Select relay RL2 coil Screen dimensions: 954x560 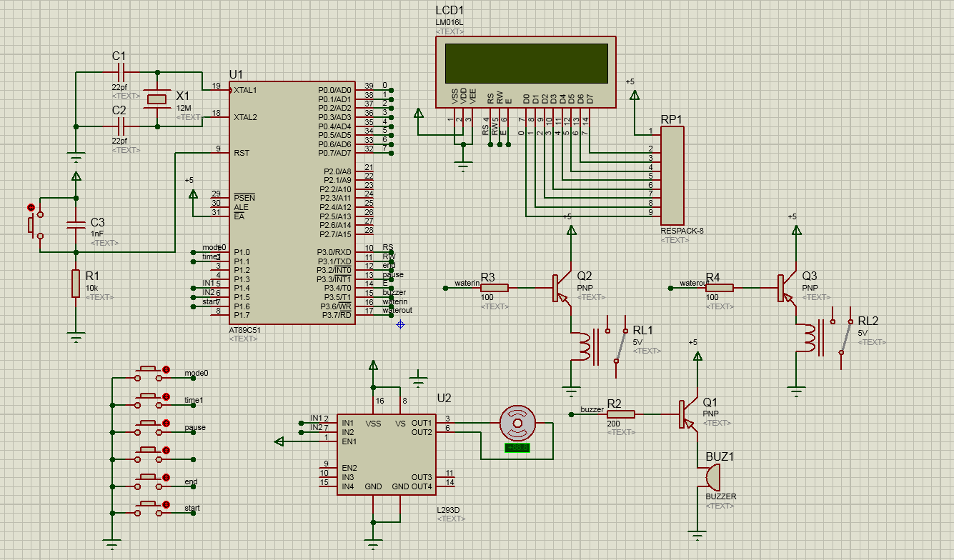click(x=810, y=338)
